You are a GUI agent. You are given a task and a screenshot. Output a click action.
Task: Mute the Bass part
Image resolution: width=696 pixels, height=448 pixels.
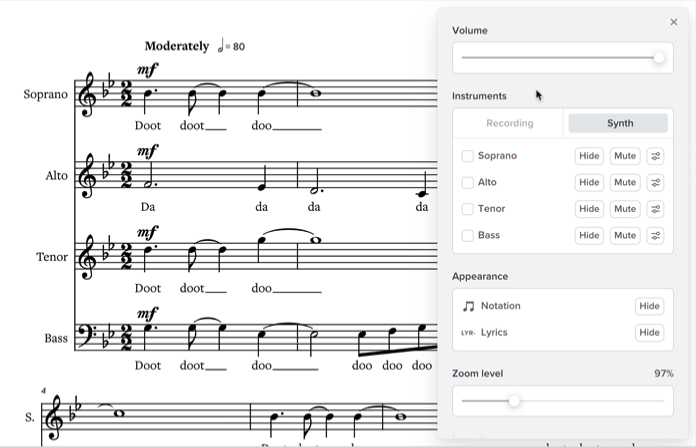pyautogui.click(x=625, y=235)
